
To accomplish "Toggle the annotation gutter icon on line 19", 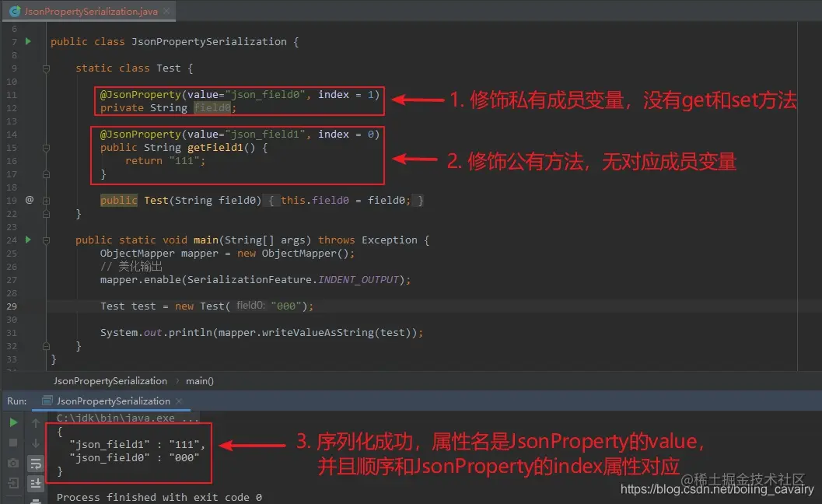I will pos(29,199).
